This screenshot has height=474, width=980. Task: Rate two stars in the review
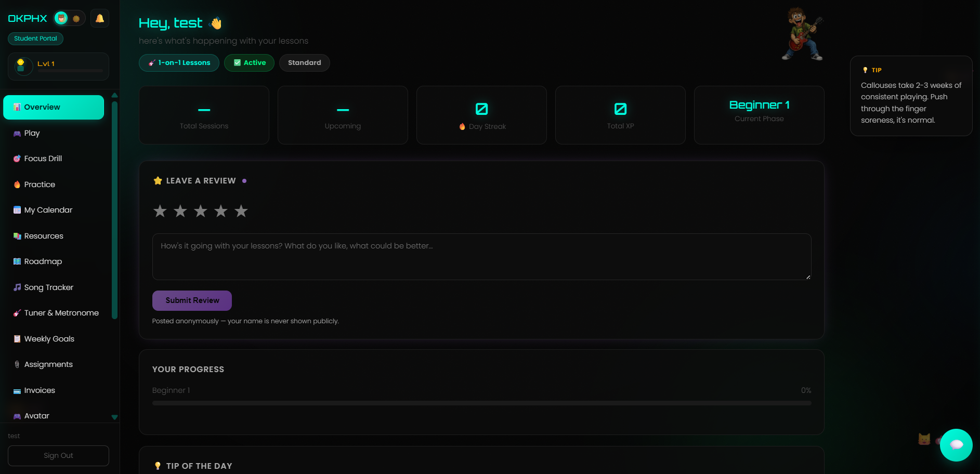(180, 211)
